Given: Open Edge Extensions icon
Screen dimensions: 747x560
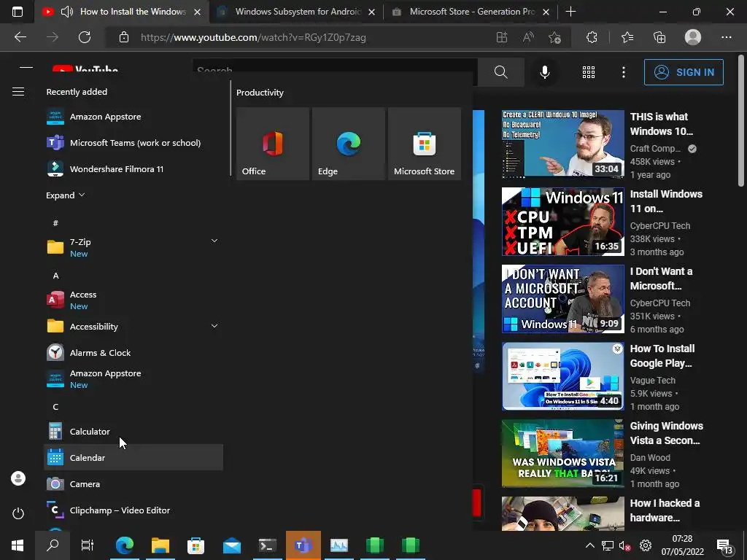Looking at the screenshot, I should [592, 37].
